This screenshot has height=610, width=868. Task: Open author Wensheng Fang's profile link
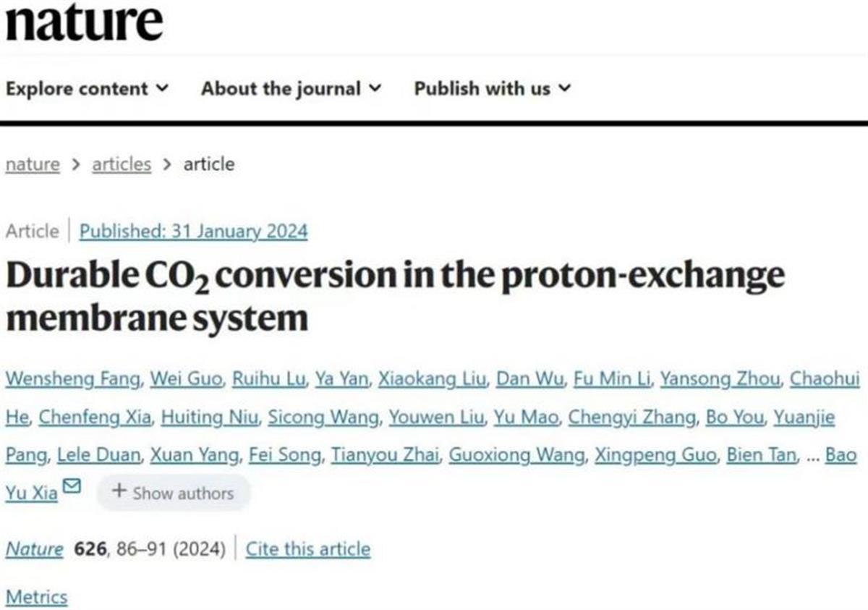[x=72, y=379]
